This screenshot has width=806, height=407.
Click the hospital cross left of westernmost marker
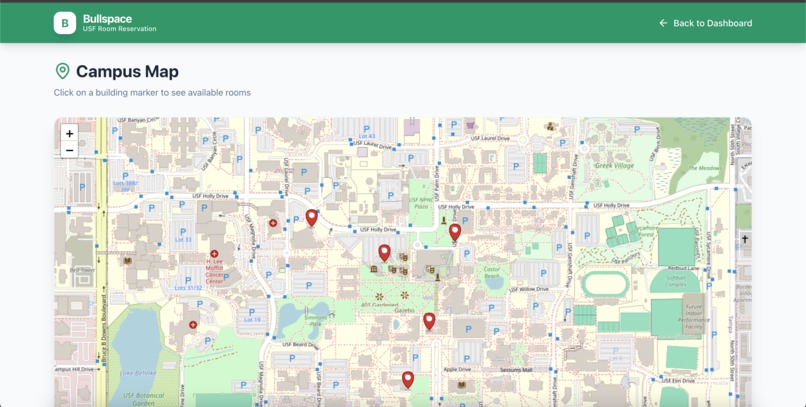click(273, 223)
